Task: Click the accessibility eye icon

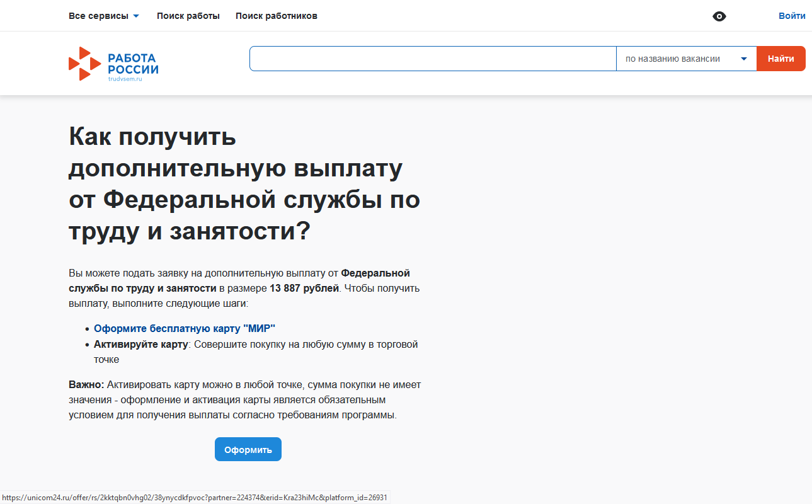Action: click(x=719, y=16)
